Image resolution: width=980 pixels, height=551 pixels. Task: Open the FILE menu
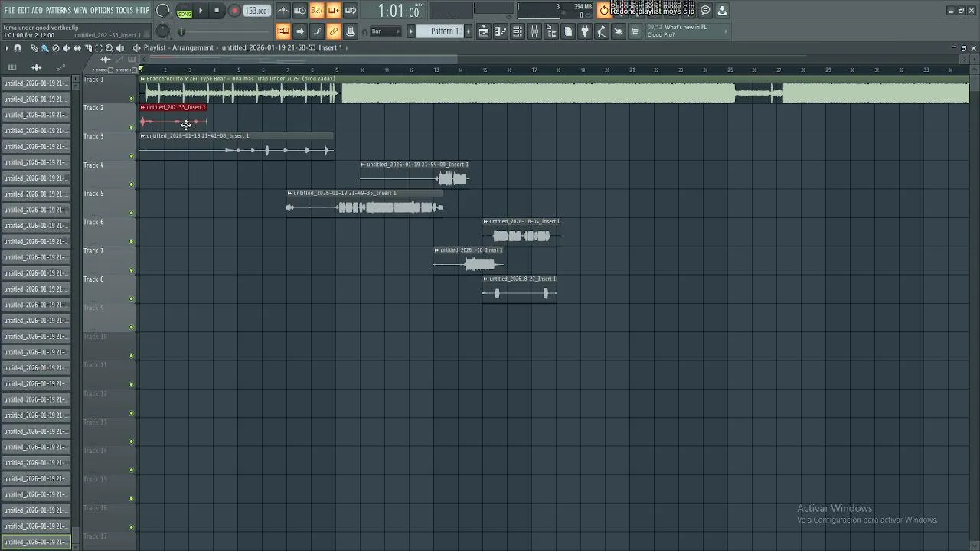point(9,10)
